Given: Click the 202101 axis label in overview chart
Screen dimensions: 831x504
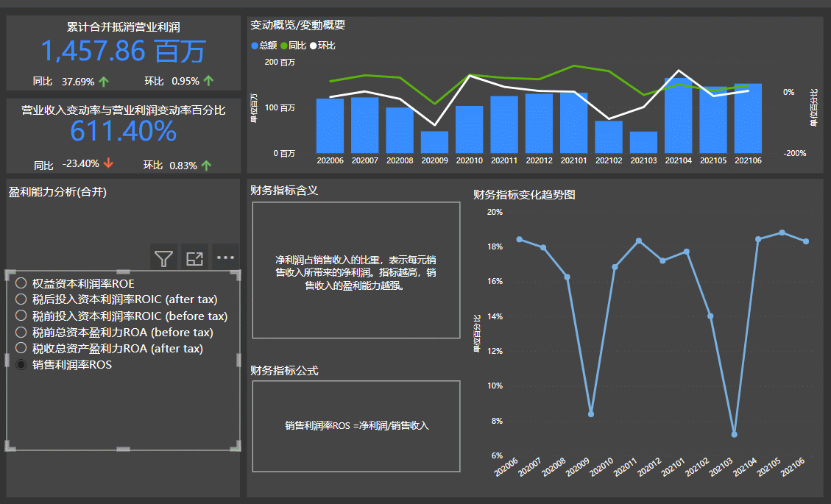Looking at the screenshot, I should pyautogui.click(x=574, y=160).
